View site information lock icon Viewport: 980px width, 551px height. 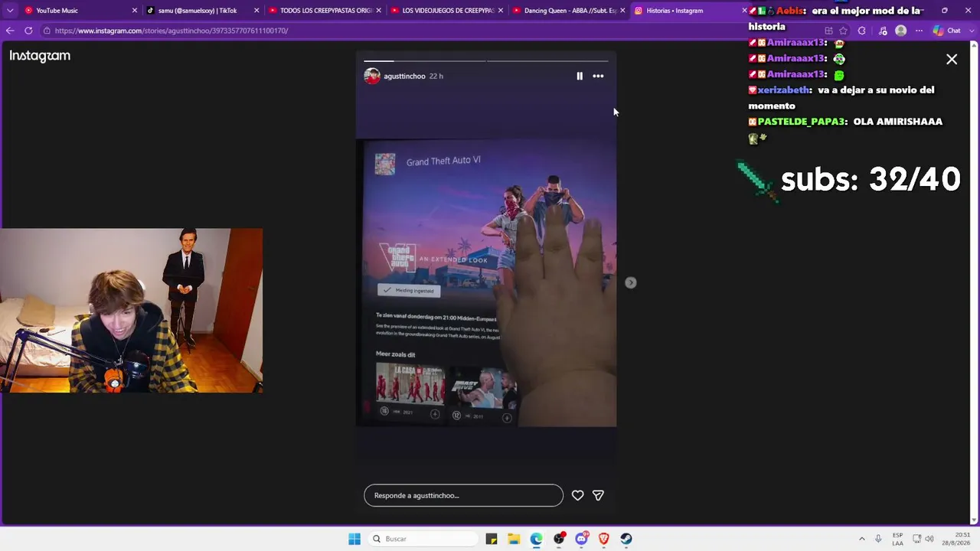tap(47, 31)
